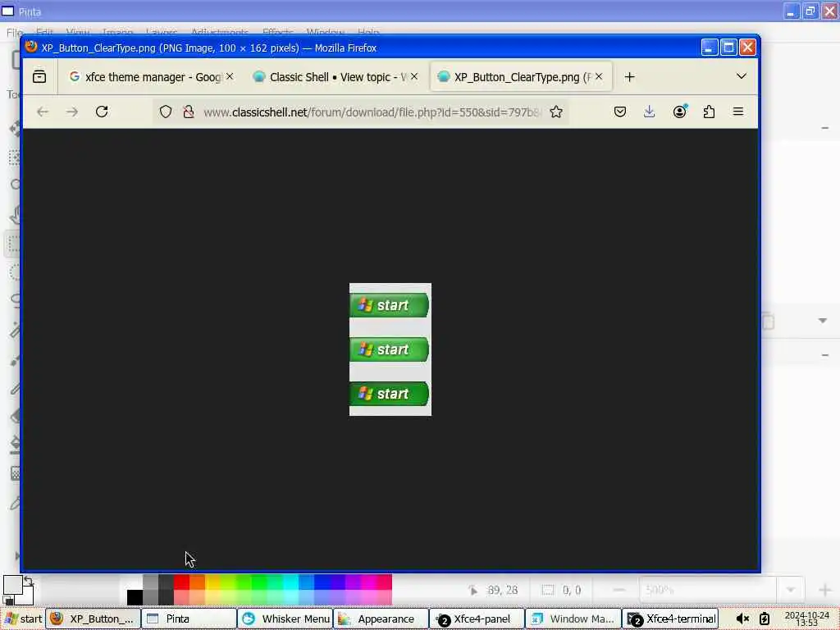Swap primary and secondary colors in Pinta
The image size is (840, 630).
[29, 580]
